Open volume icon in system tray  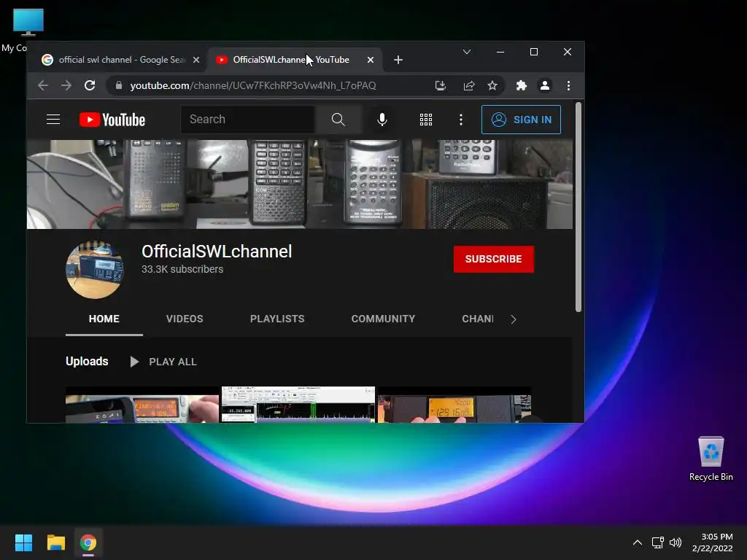coord(676,542)
